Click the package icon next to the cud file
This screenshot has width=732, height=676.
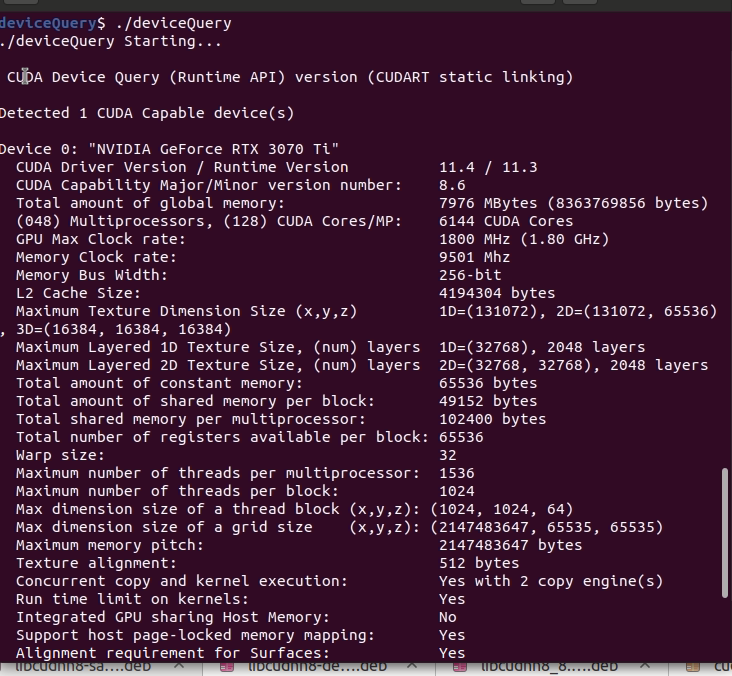pos(692,667)
